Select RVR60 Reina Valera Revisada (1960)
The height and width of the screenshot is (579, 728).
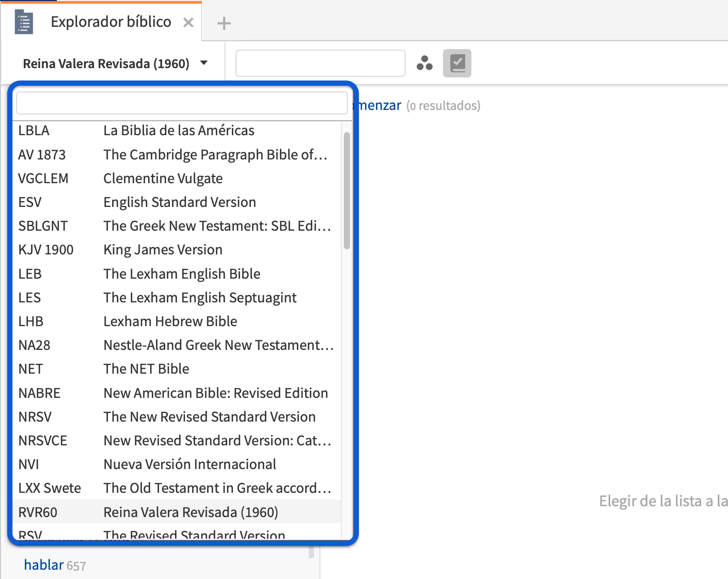(177, 512)
